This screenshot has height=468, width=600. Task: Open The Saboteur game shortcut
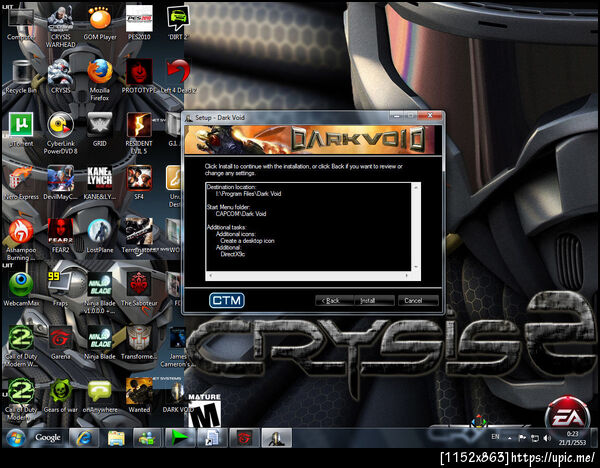tap(139, 289)
